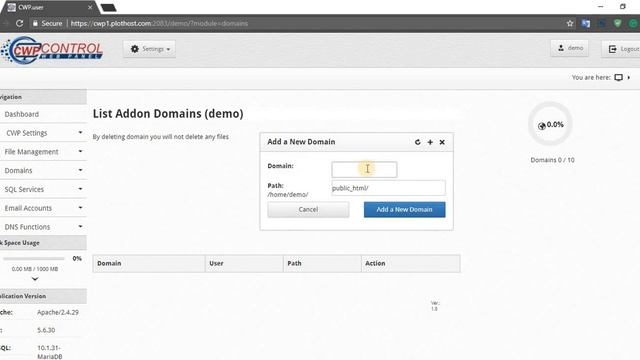
Task: Minimize the browser window
Action: (600, 7)
